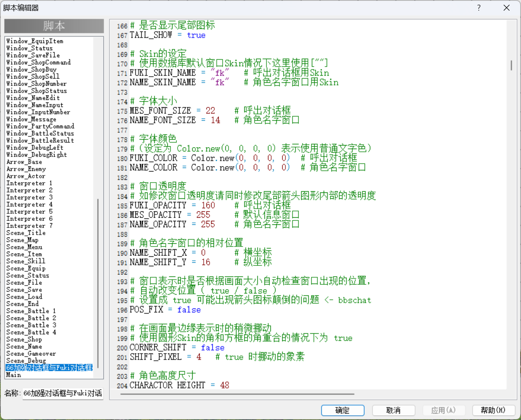Select Arrow_Actor script

[x=26, y=176]
